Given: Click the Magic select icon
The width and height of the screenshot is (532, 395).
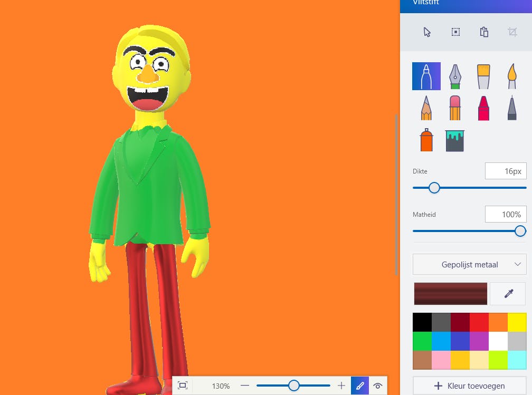Looking at the screenshot, I should pyautogui.click(x=455, y=32).
